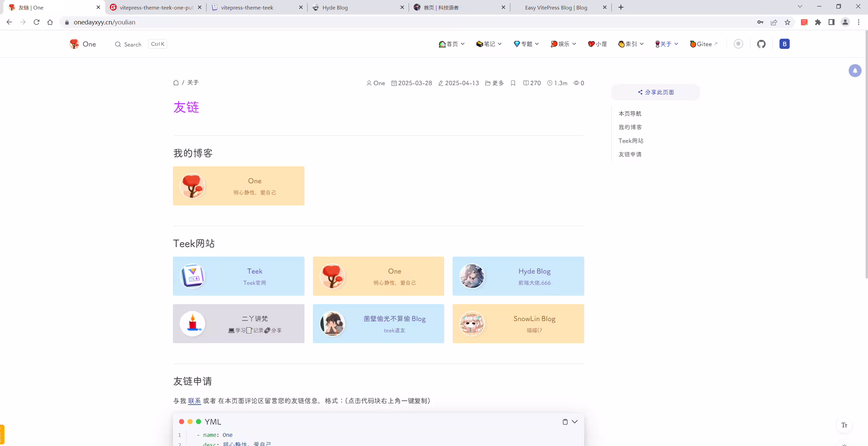Open the Gitee external link
Viewport: 868px width, 446px height.
coord(704,44)
